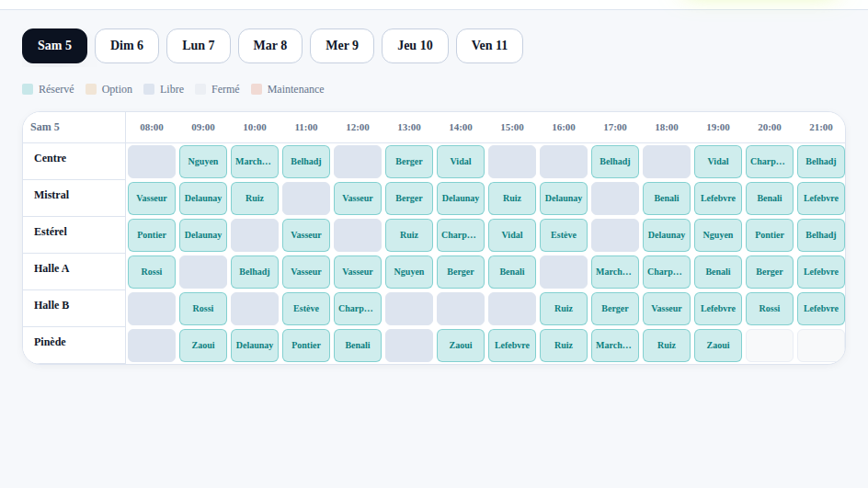Viewport: 868px width, 488px height.
Task: Go to the Jeu 10 tab
Action: coord(416,46)
